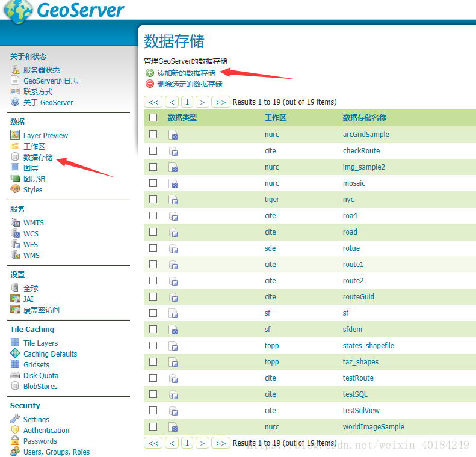This screenshot has height=457, width=476.
Task: Open Users, Groups, Roles menu item
Action: coord(57,452)
